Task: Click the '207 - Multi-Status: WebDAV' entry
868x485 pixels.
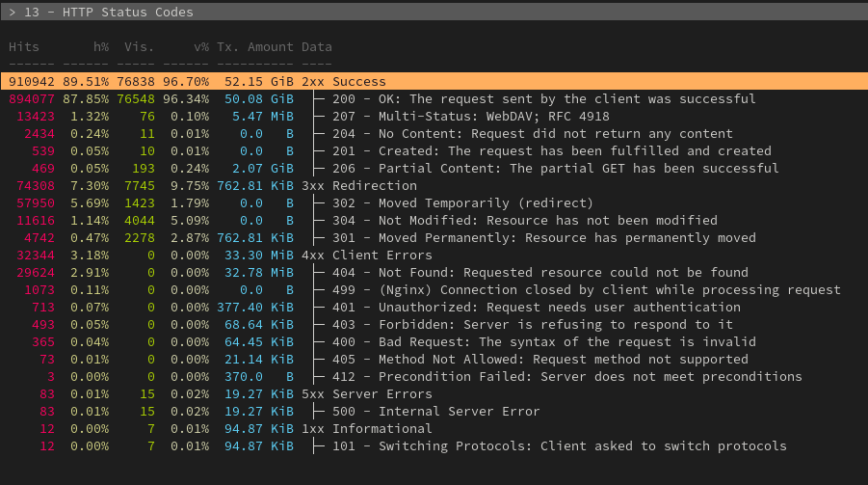Action: coord(470,117)
